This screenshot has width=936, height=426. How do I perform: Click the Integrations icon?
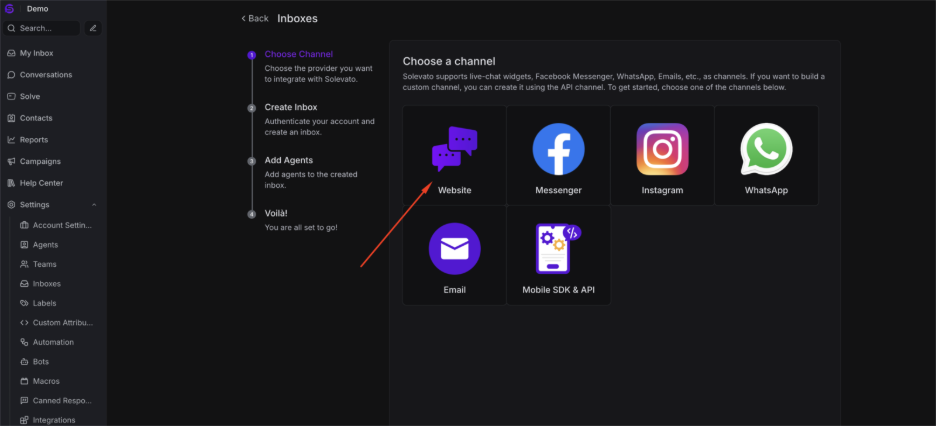coord(24,420)
